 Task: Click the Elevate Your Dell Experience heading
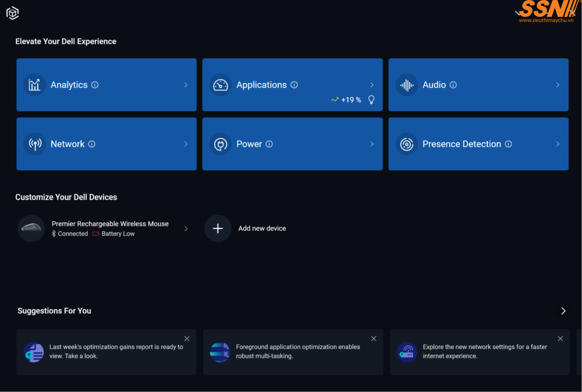coord(66,41)
